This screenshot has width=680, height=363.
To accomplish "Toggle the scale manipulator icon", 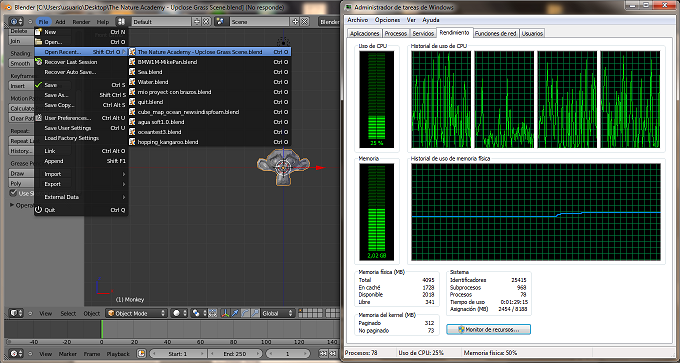I will pos(255,313).
